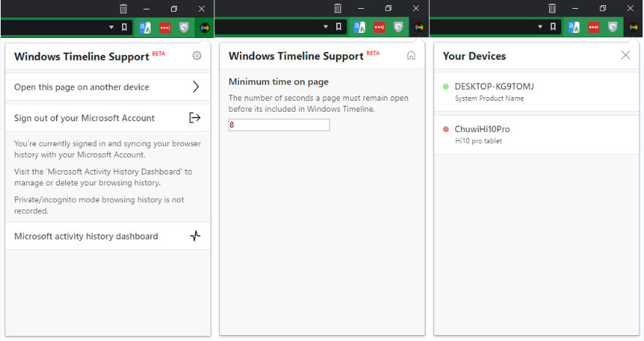This screenshot has width=644, height=341.
Task: Click trash icon in middle window title bar
Action: point(338,8)
